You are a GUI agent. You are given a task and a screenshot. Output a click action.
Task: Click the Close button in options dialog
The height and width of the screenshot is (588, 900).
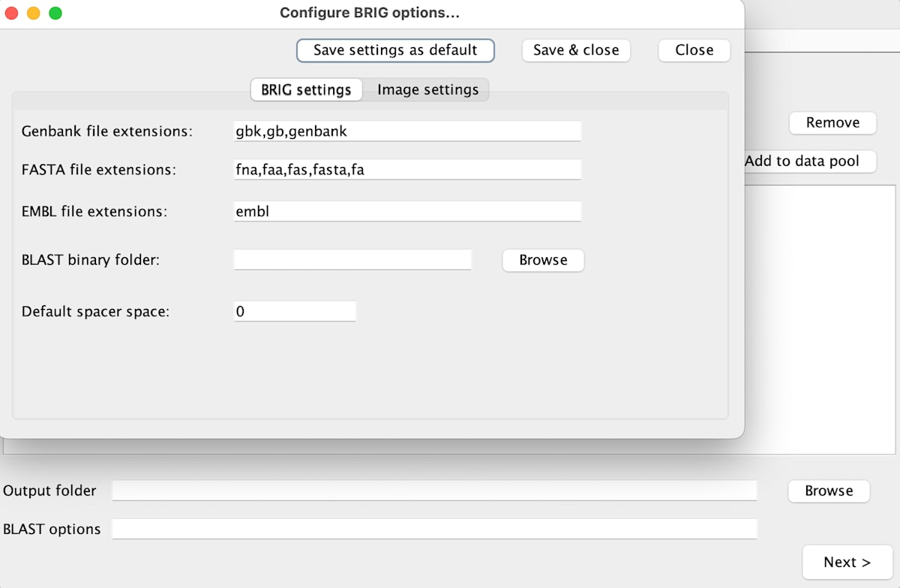click(694, 50)
